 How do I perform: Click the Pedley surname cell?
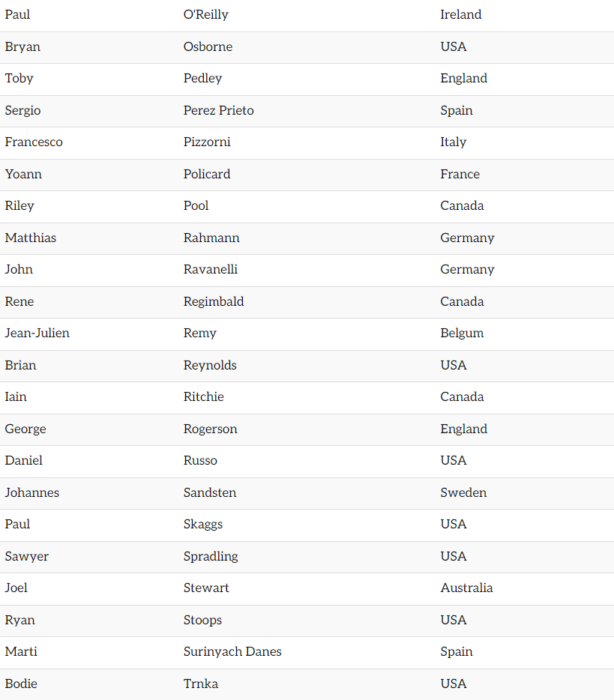click(x=202, y=79)
